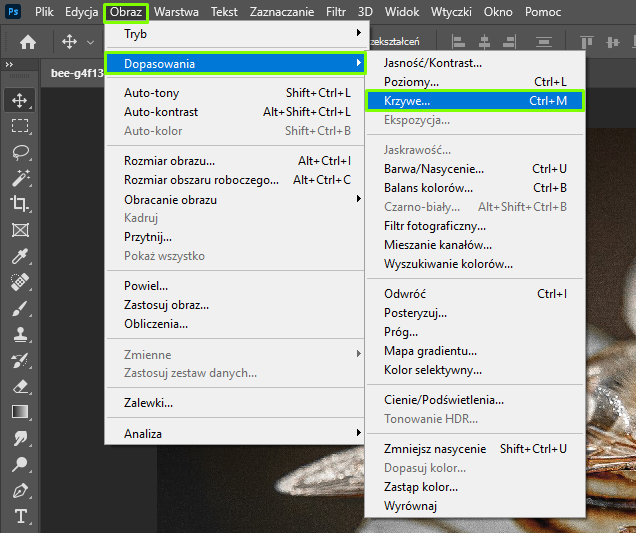The height and width of the screenshot is (533, 636).
Task: Click align right edges icon
Action: tap(509, 42)
